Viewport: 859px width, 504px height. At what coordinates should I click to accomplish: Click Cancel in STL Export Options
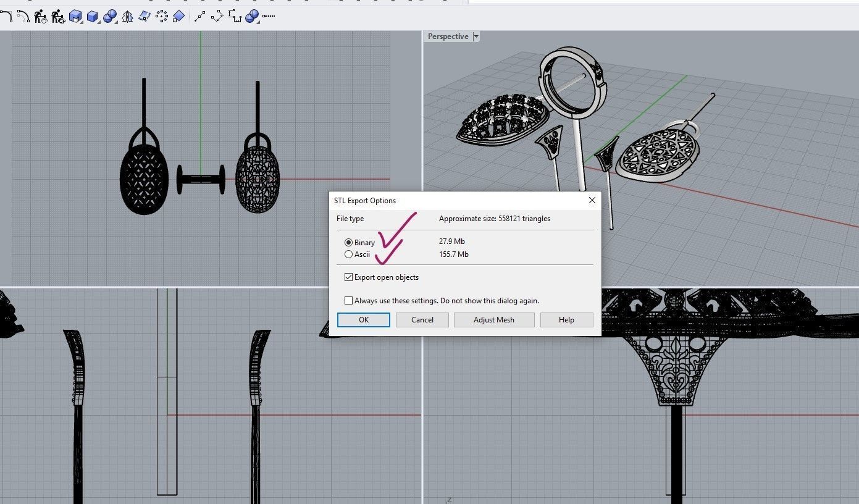click(422, 320)
